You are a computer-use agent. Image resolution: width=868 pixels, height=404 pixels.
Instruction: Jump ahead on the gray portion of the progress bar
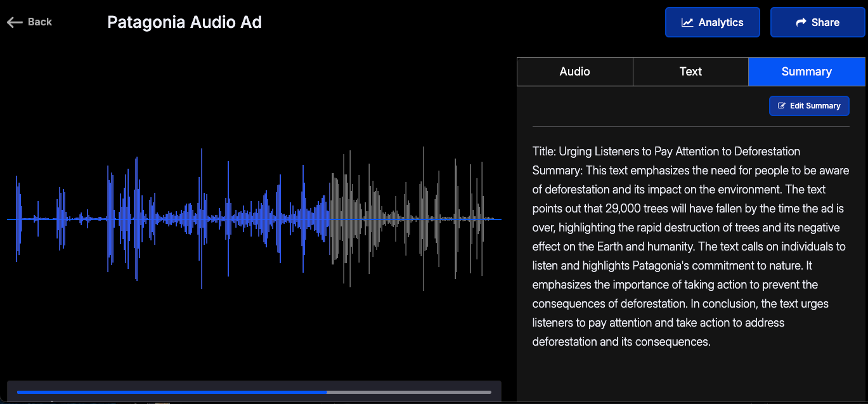tap(409, 392)
